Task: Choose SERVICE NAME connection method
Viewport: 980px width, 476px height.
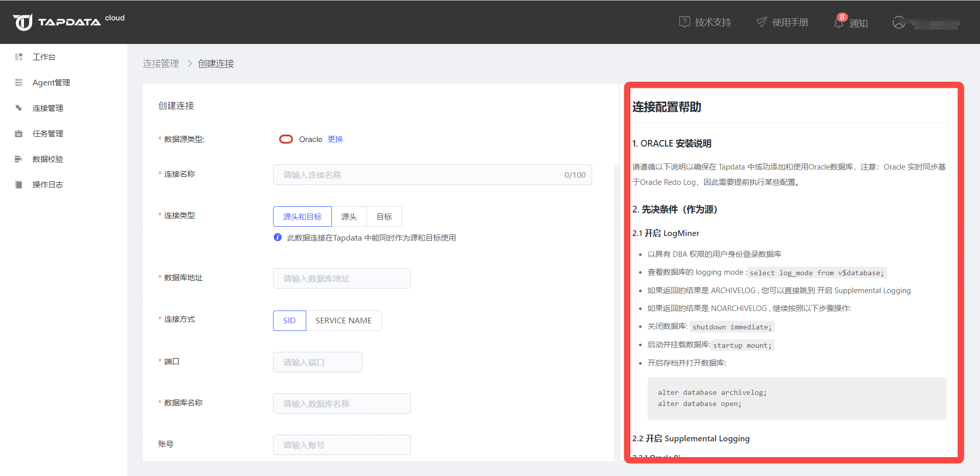Action: pos(344,321)
